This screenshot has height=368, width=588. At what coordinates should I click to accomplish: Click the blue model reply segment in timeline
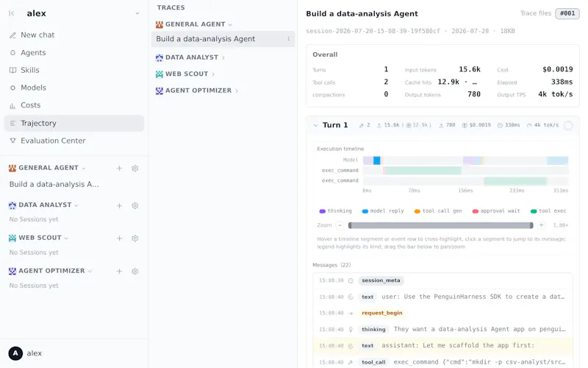[377, 160]
